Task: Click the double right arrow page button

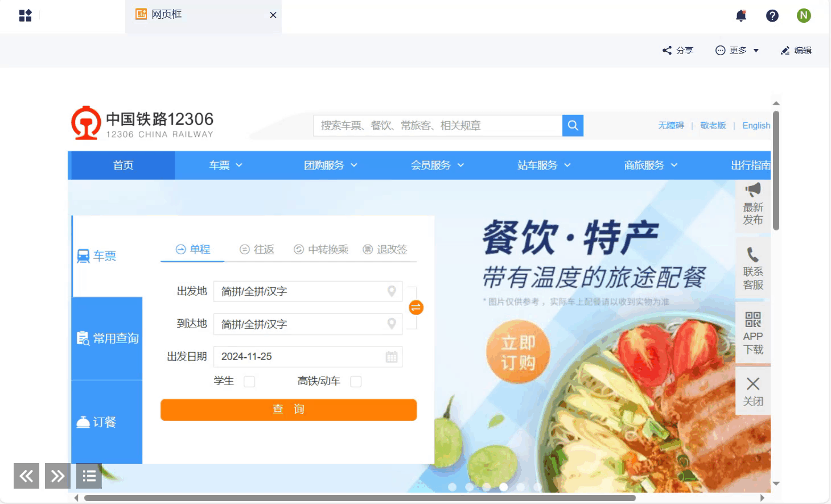Action: 57,476
